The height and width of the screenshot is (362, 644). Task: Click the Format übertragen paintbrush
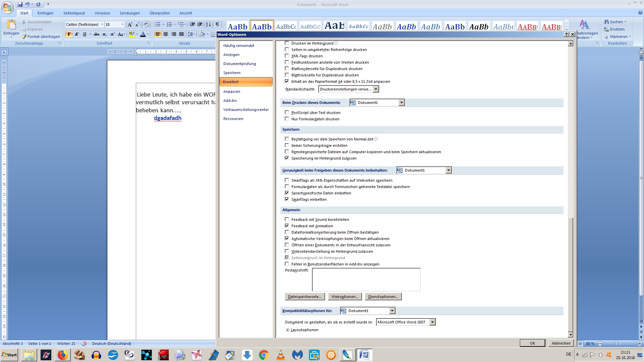pyautogui.click(x=41, y=37)
